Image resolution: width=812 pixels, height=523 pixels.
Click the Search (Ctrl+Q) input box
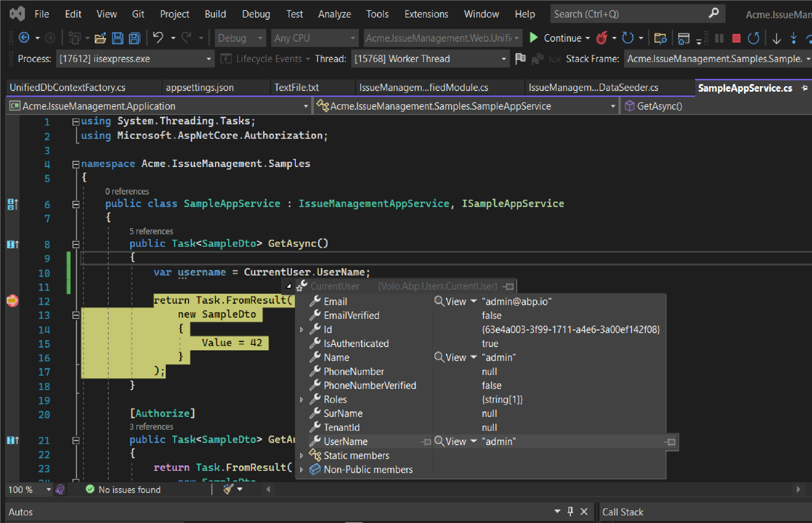pyautogui.click(x=628, y=14)
